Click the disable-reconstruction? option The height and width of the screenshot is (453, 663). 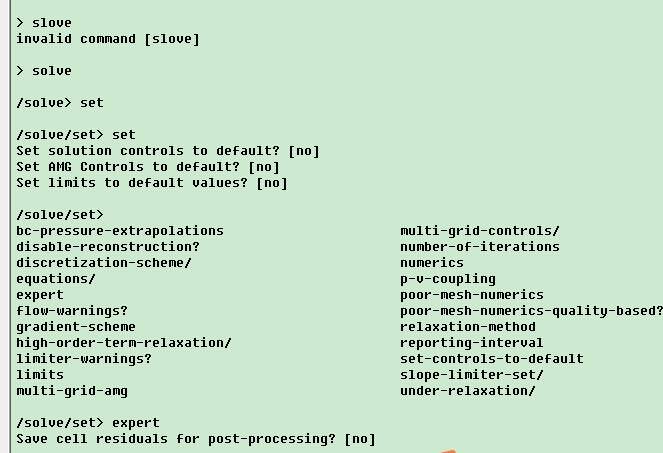coord(108,247)
